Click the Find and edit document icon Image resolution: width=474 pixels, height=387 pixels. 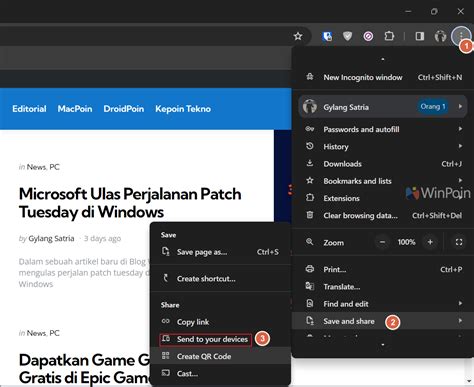[x=310, y=303]
